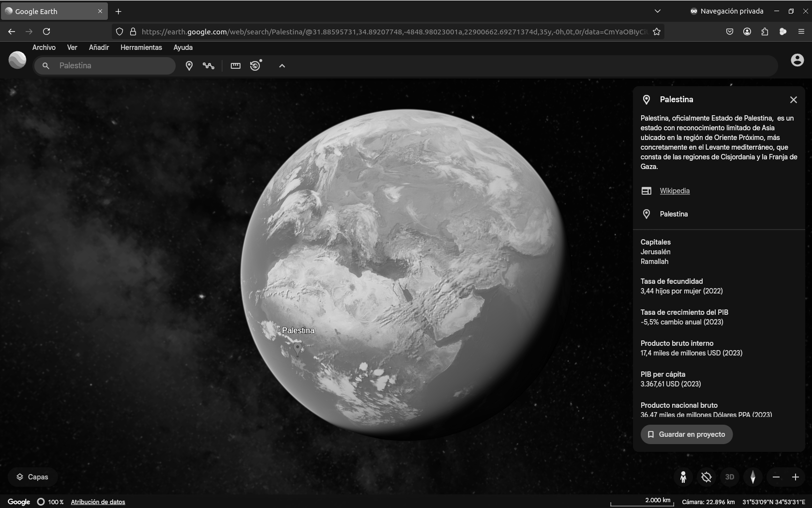The width and height of the screenshot is (812, 508).
Task: Bookmark the page with the star icon
Action: (x=657, y=31)
